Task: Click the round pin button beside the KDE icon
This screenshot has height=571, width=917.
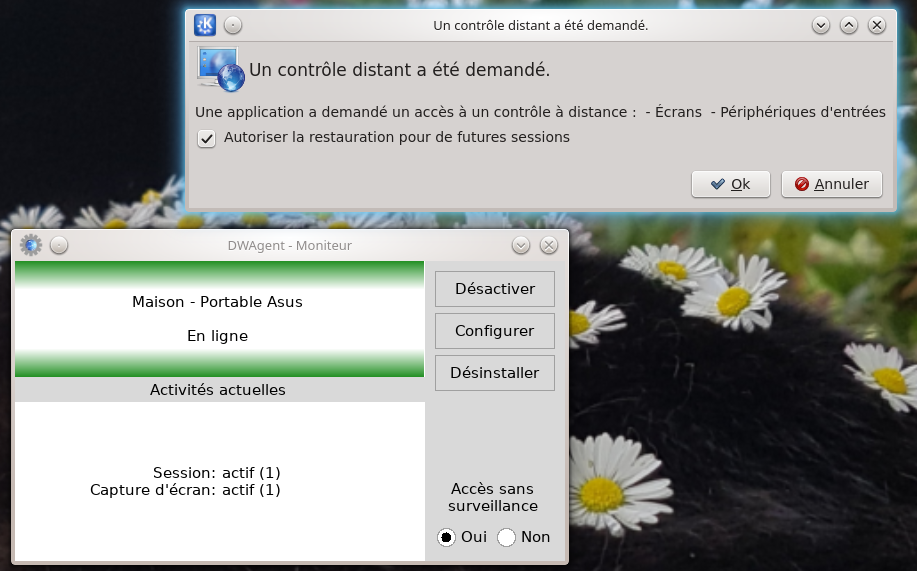Action: point(233,25)
